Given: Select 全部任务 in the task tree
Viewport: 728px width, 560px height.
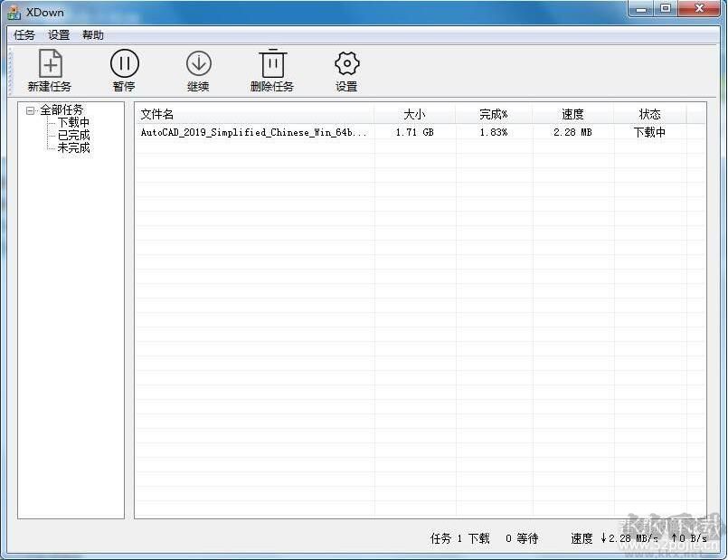Looking at the screenshot, I should pos(61,110).
